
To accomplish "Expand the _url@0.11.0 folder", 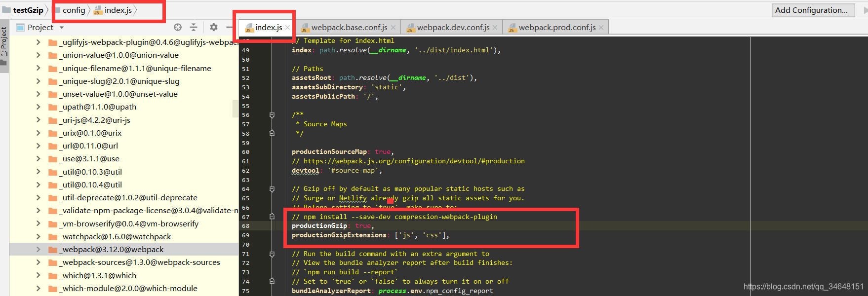I will point(39,146).
